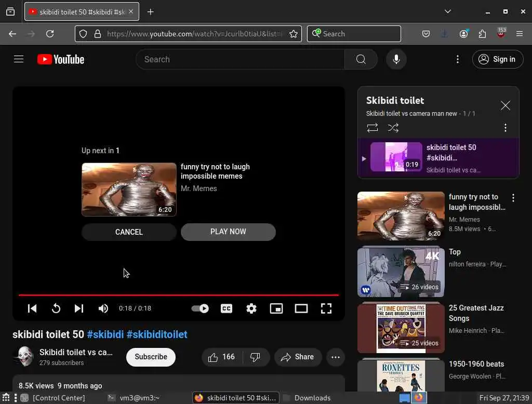Image resolution: width=532 pixels, height=404 pixels.
Task: Click the YouTube search magnifier button
Action: (x=361, y=59)
